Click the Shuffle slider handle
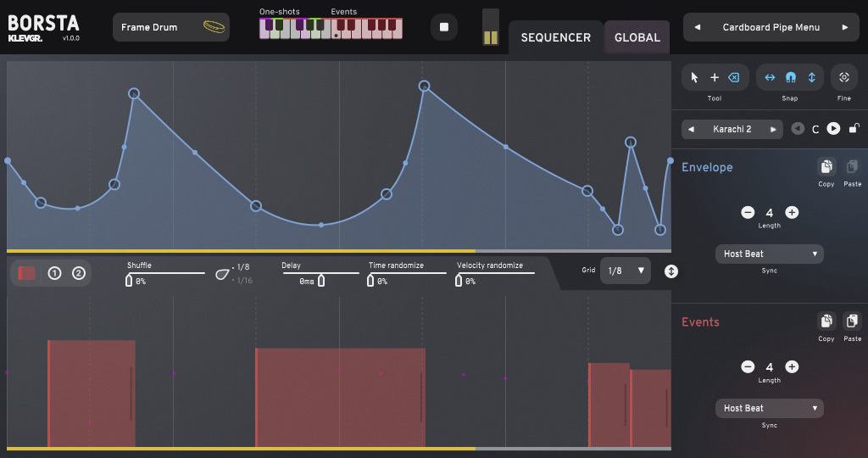 pyautogui.click(x=129, y=281)
